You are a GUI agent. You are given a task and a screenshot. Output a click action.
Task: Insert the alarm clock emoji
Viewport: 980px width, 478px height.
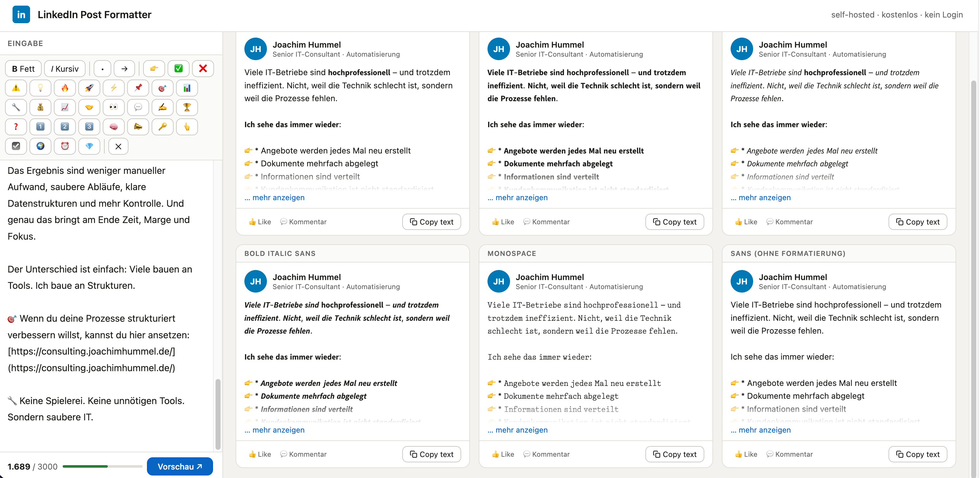point(65,146)
